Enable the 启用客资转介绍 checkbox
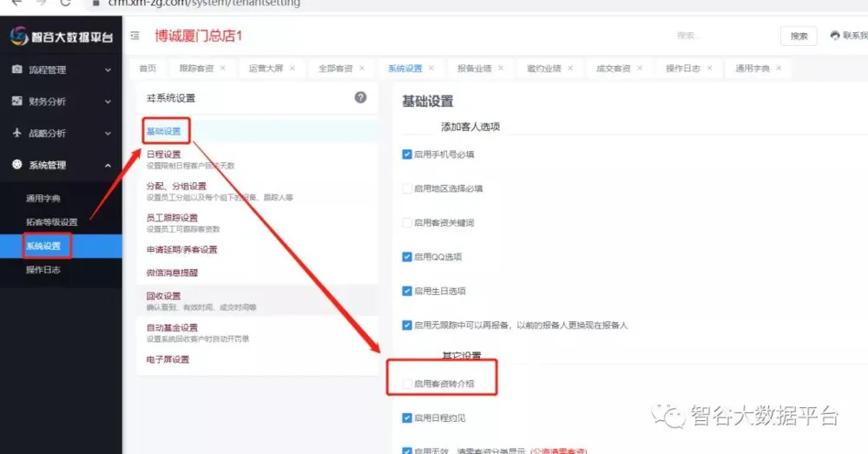The height and width of the screenshot is (454, 868). pyautogui.click(x=407, y=383)
